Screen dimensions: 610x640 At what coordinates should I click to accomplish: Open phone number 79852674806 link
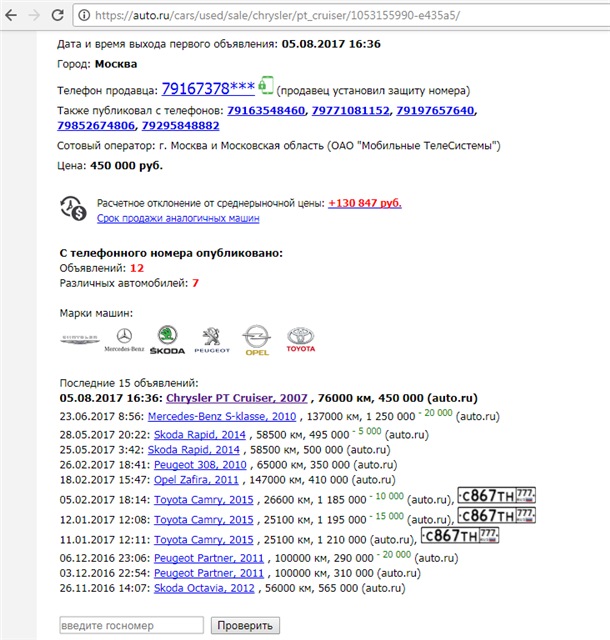point(96,126)
